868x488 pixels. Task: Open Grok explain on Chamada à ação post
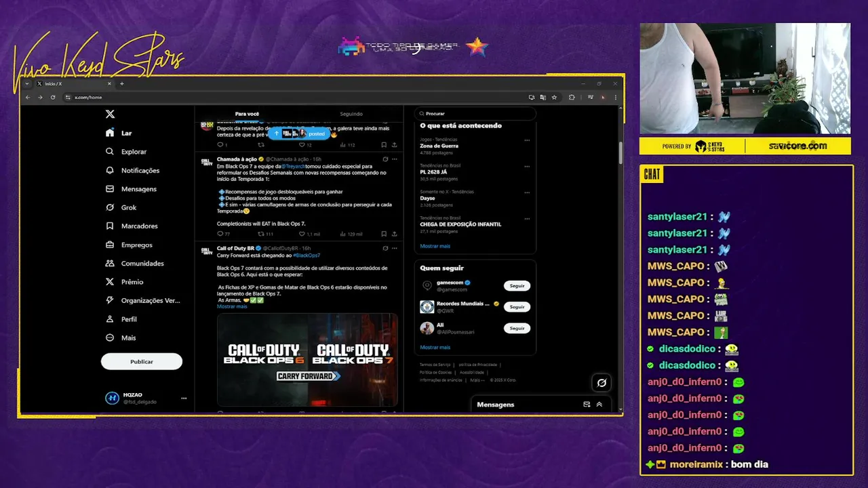pos(385,159)
